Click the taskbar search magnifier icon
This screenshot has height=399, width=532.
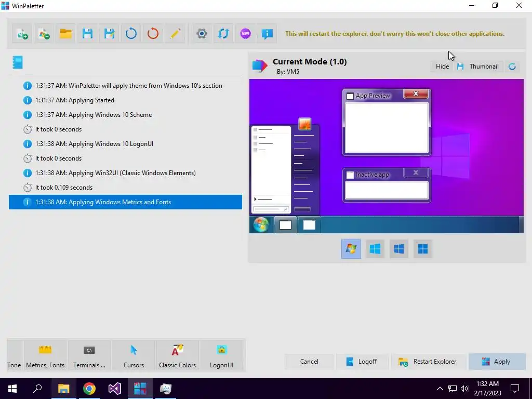[x=37, y=389]
